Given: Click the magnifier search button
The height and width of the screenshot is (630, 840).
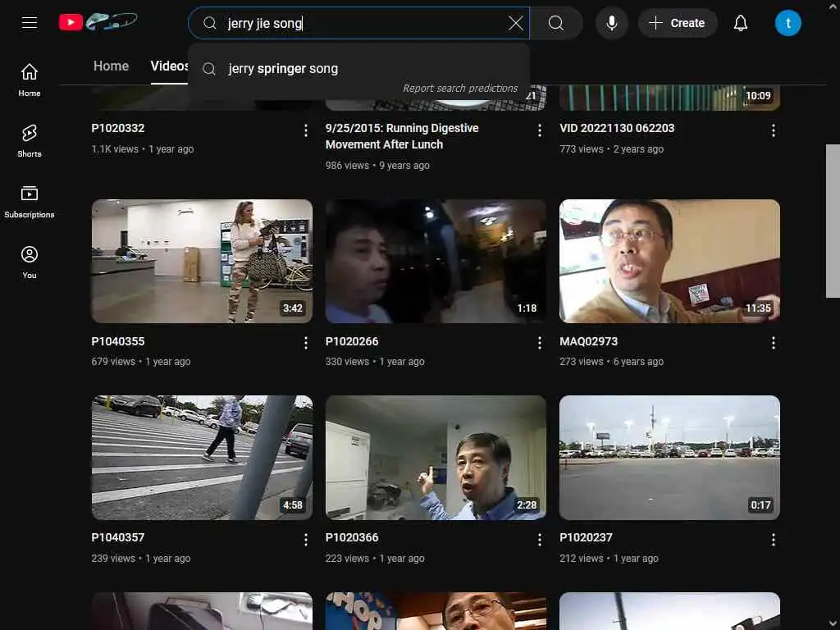Looking at the screenshot, I should [x=556, y=23].
